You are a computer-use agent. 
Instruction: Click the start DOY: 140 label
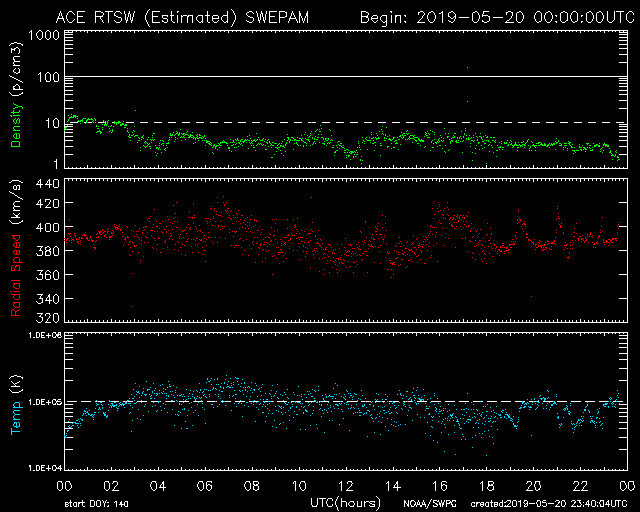tap(96, 504)
